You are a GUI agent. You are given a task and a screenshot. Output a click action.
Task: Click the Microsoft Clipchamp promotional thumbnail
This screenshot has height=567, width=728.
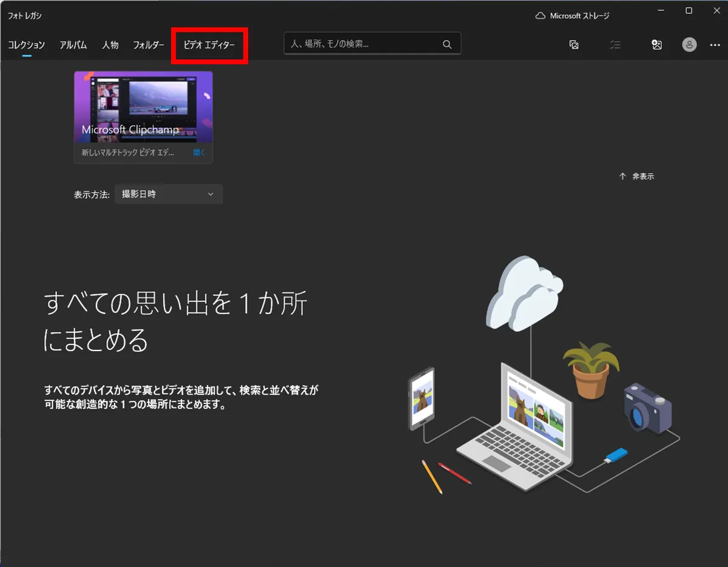pyautogui.click(x=143, y=107)
